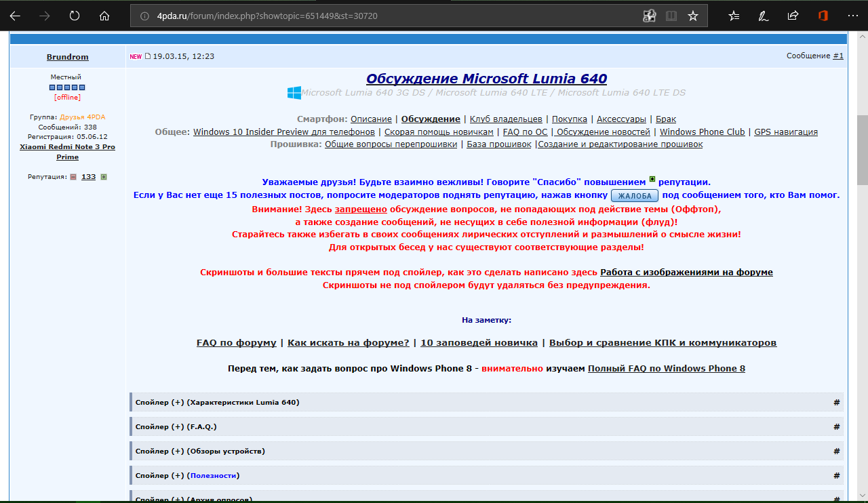Open reading view book icon
Screen dimensions: 868x503
671,16
